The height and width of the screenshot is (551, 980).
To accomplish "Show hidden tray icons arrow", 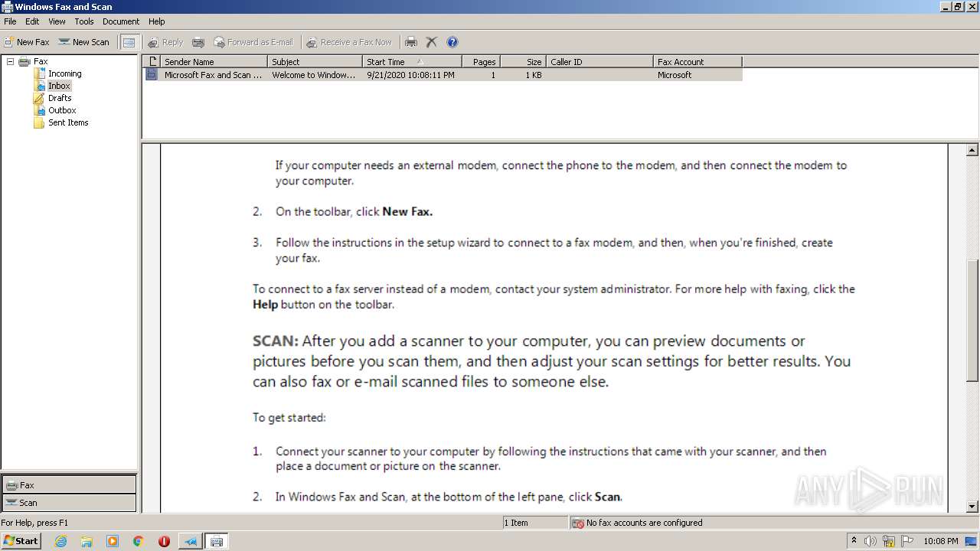I will pos(854,541).
